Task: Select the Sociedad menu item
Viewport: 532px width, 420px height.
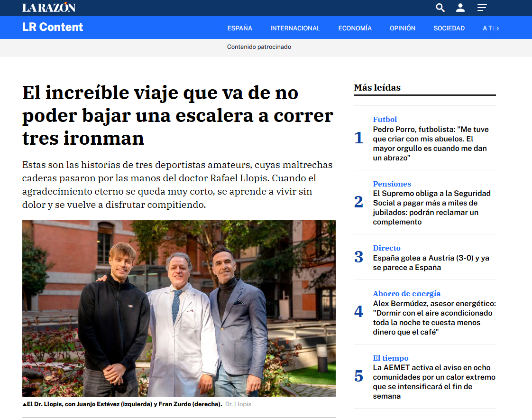Action: pos(449,28)
